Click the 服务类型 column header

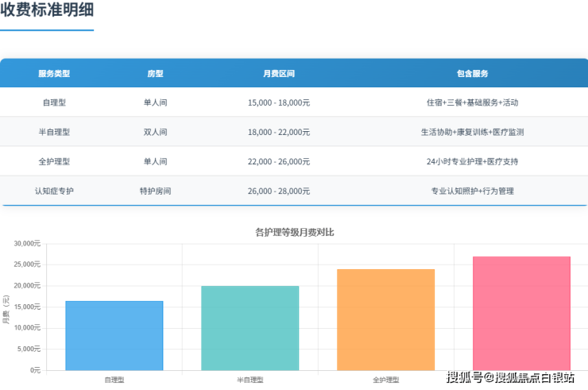(54, 73)
